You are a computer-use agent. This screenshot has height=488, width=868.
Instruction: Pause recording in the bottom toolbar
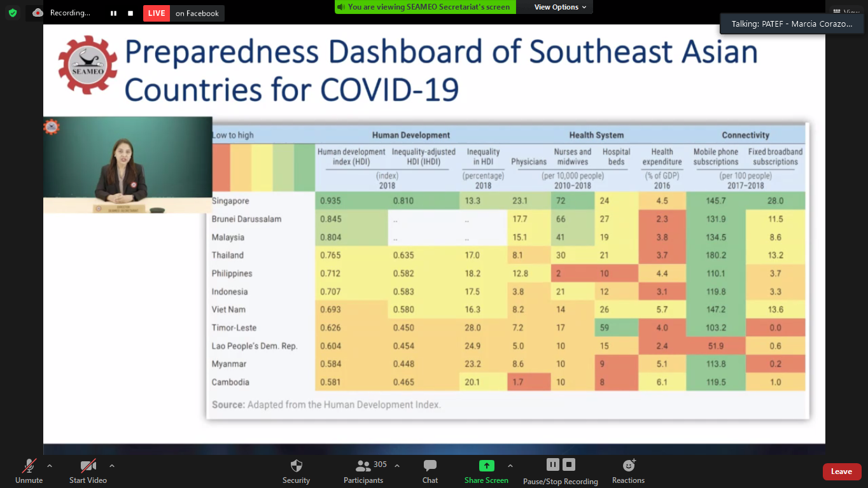click(552, 464)
